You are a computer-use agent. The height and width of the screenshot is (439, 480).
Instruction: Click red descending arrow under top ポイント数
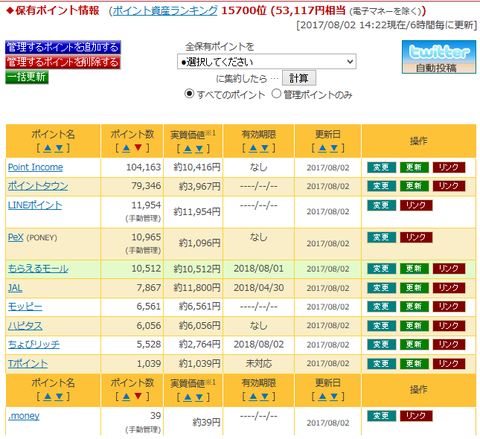(138, 148)
